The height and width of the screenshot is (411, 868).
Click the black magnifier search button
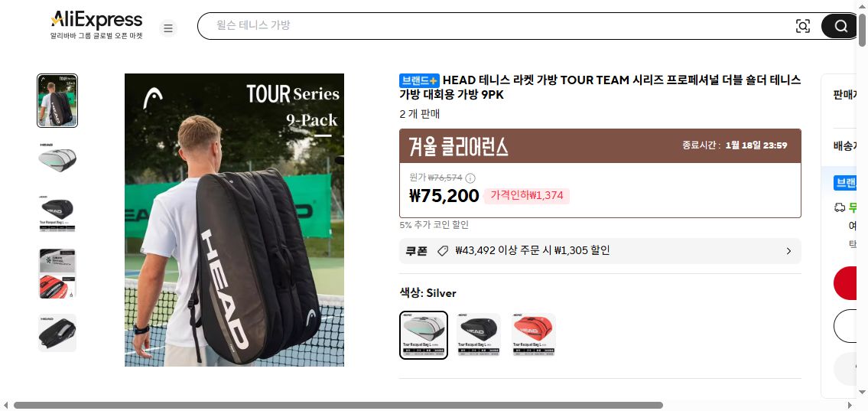(840, 26)
